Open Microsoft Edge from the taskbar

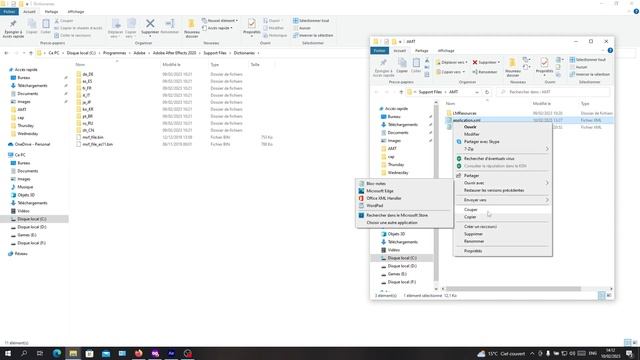pos(57,353)
